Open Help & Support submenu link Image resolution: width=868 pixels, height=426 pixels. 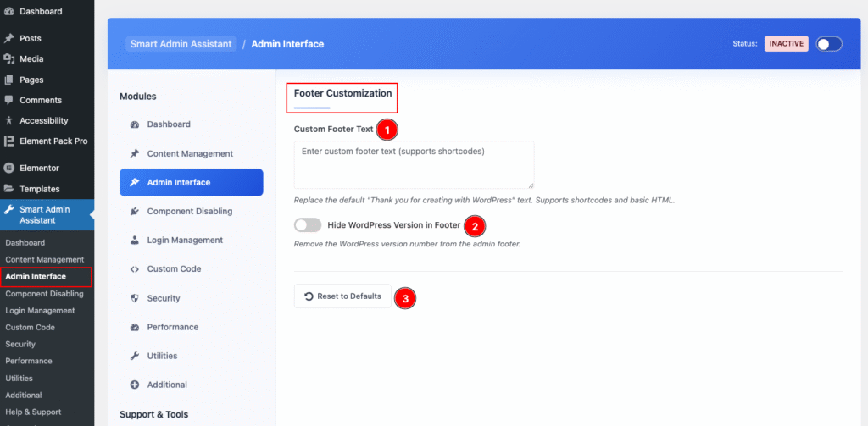click(x=33, y=412)
